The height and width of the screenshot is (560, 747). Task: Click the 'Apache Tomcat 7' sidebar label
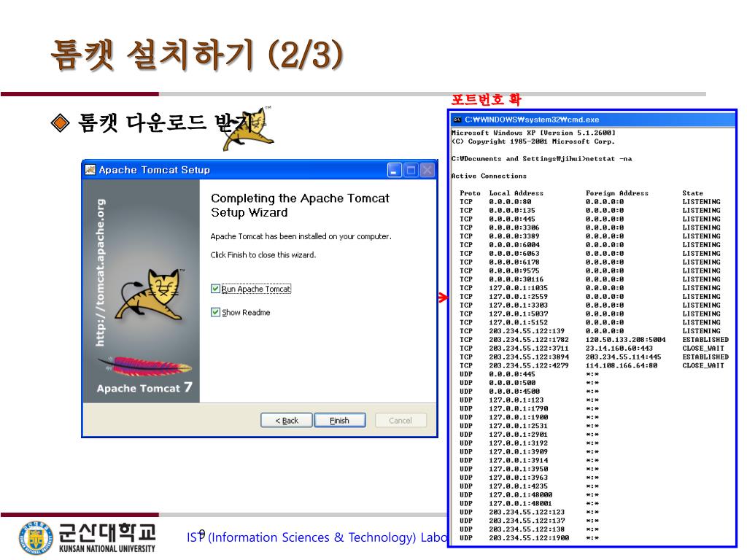click(x=144, y=388)
